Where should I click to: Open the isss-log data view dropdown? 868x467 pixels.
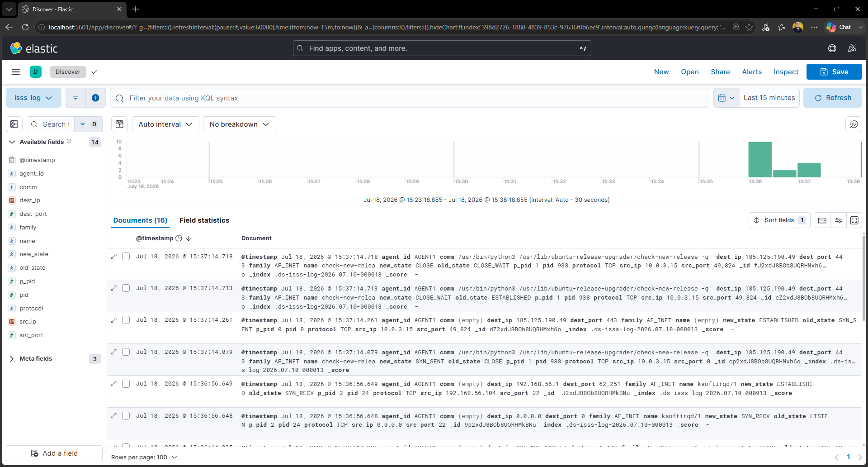33,98
